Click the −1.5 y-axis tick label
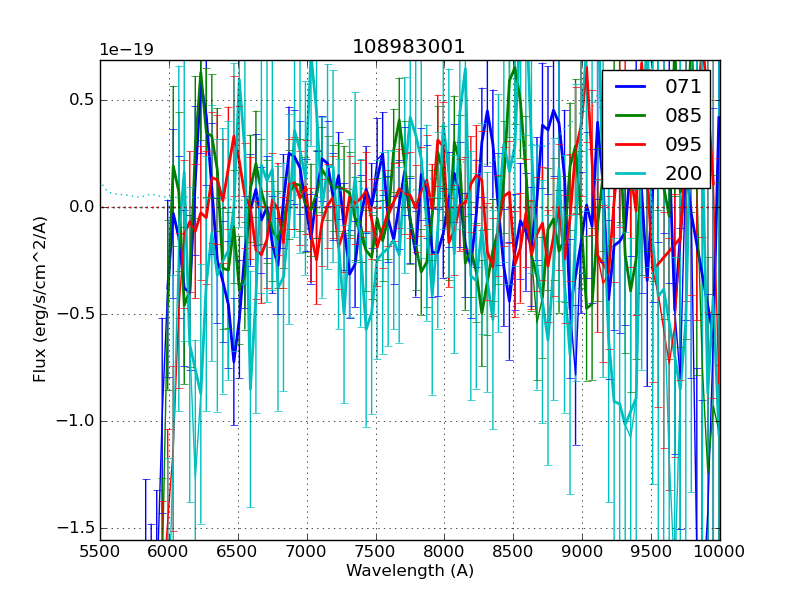Viewport: 800px width, 600px height. [75, 527]
